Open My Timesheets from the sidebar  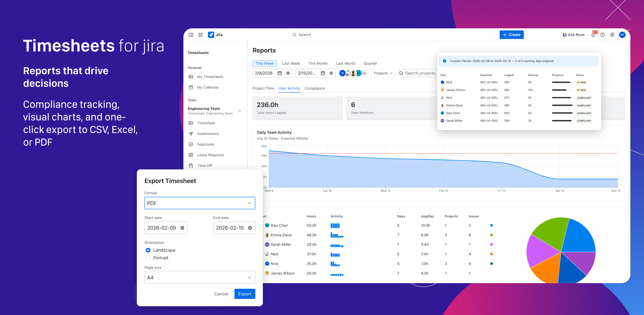pos(210,77)
